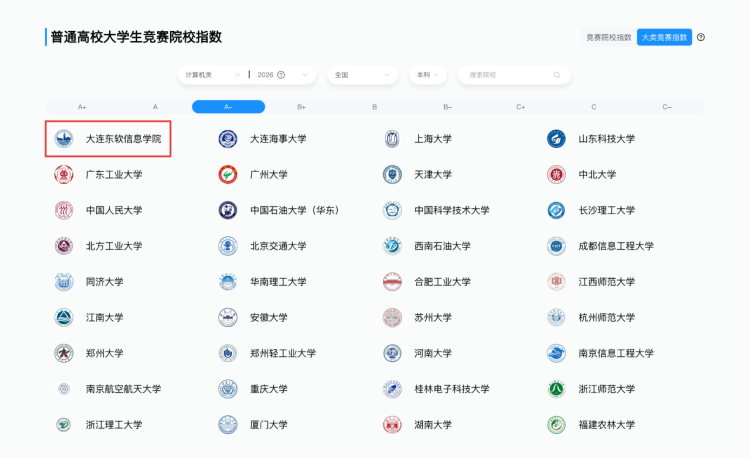The height and width of the screenshot is (458, 750).
Task: Click the help icon next to 2026
Action: click(x=281, y=75)
